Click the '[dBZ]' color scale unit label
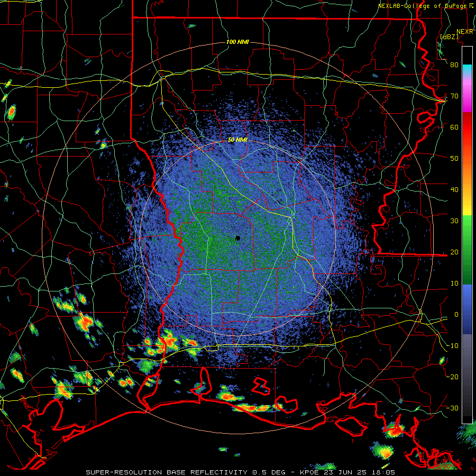The height and width of the screenshot is (476, 476). [x=450, y=36]
